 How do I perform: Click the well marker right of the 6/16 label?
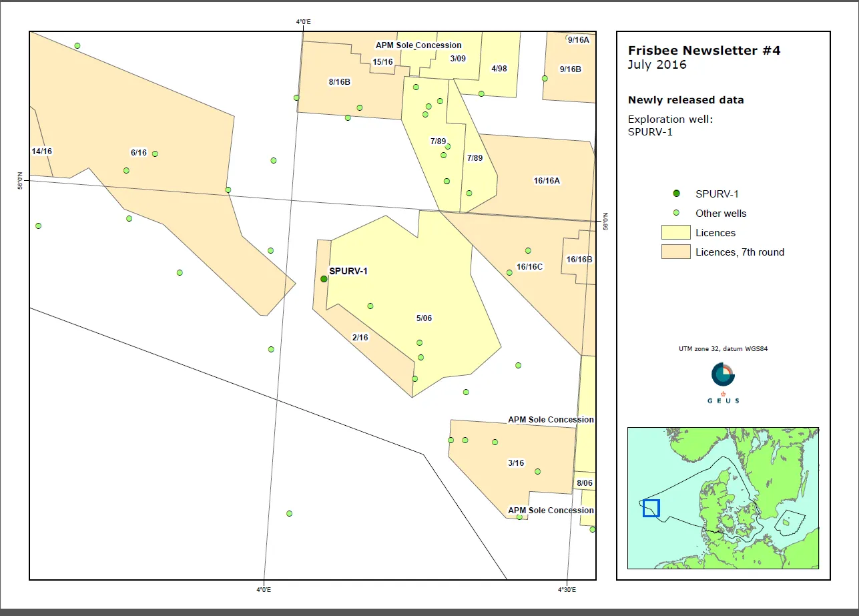(155, 153)
